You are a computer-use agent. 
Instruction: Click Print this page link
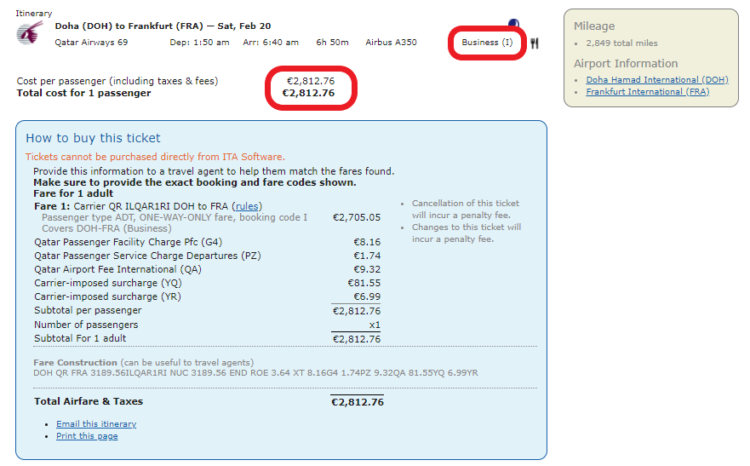[x=87, y=436]
